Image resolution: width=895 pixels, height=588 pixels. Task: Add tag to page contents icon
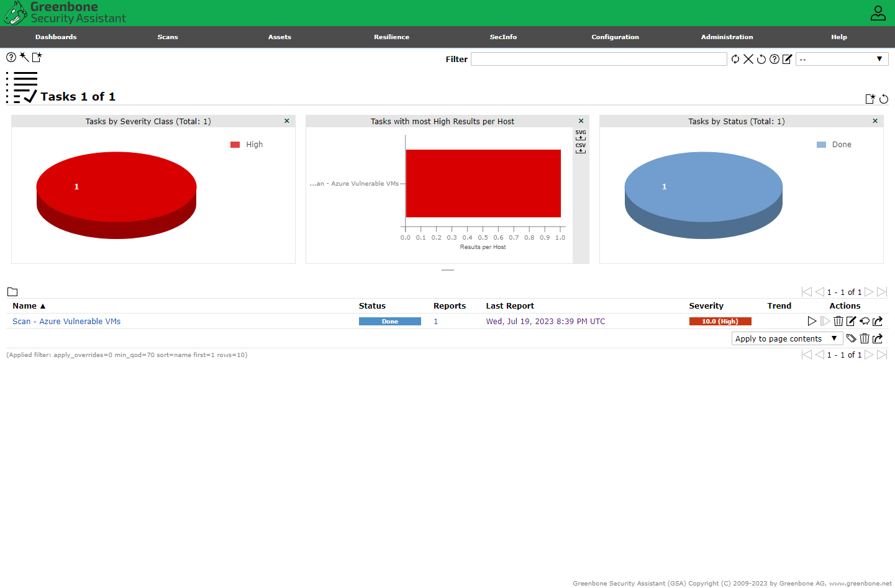point(852,338)
